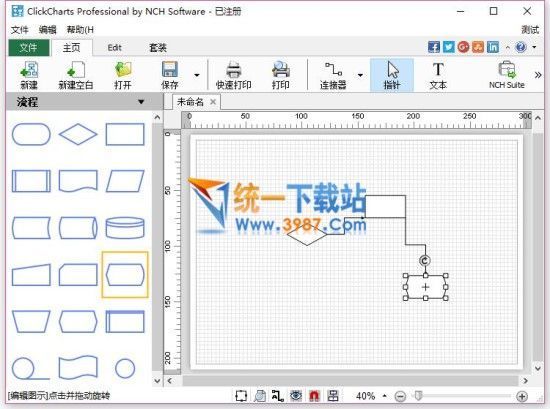Screen dimensions: 550x409
Task: Click the 新建 new diagram icon
Action: pyautogui.click(x=29, y=75)
